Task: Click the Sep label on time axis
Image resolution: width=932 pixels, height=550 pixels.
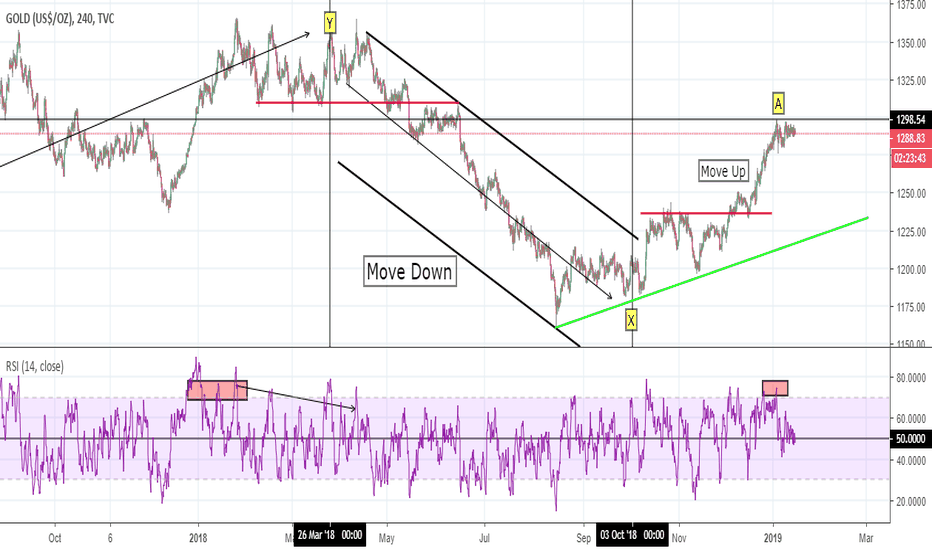Action: [x=584, y=538]
